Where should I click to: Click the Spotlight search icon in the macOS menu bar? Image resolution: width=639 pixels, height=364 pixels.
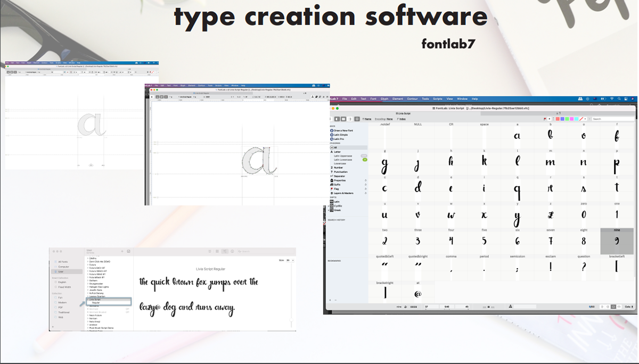[x=619, y=98]
